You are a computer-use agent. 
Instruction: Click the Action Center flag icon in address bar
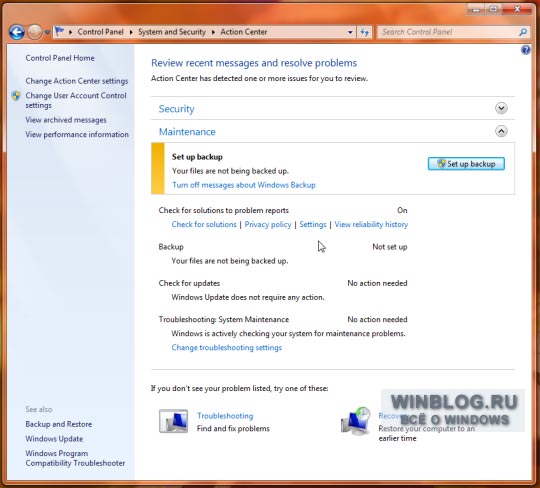(60, 32)
